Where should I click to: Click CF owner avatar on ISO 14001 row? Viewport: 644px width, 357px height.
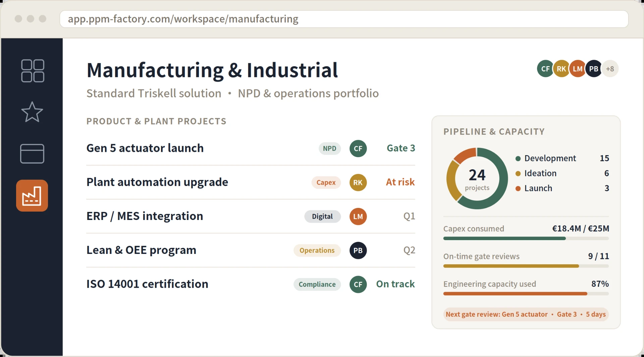pyautogui.click(x=358, y=284)
